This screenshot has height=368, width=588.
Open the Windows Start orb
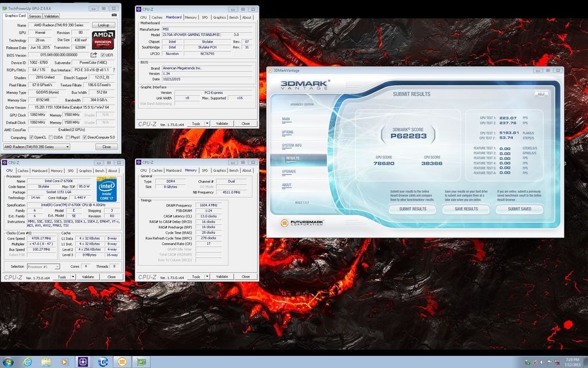[7, 362]
